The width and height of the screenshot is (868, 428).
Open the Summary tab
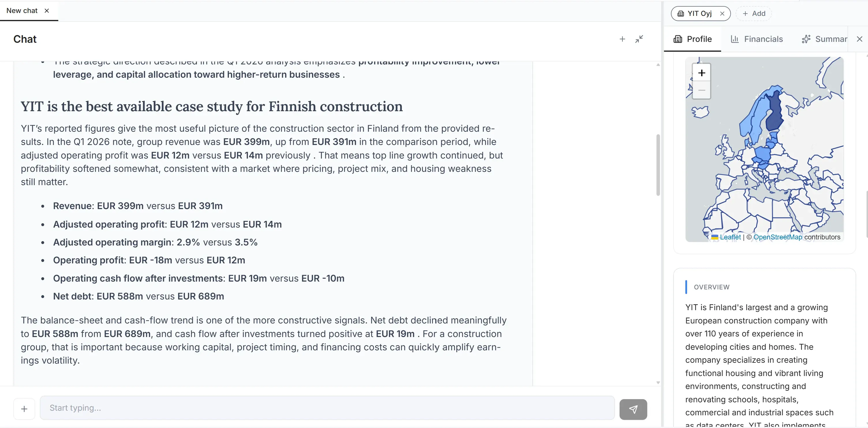[x=824, y=39]
